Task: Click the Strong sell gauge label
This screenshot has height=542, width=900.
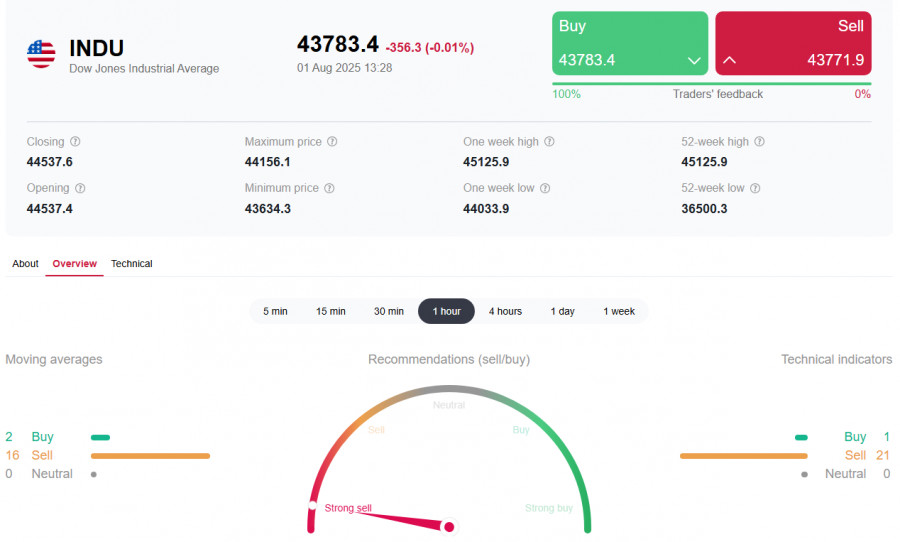Action: [348, 508]
